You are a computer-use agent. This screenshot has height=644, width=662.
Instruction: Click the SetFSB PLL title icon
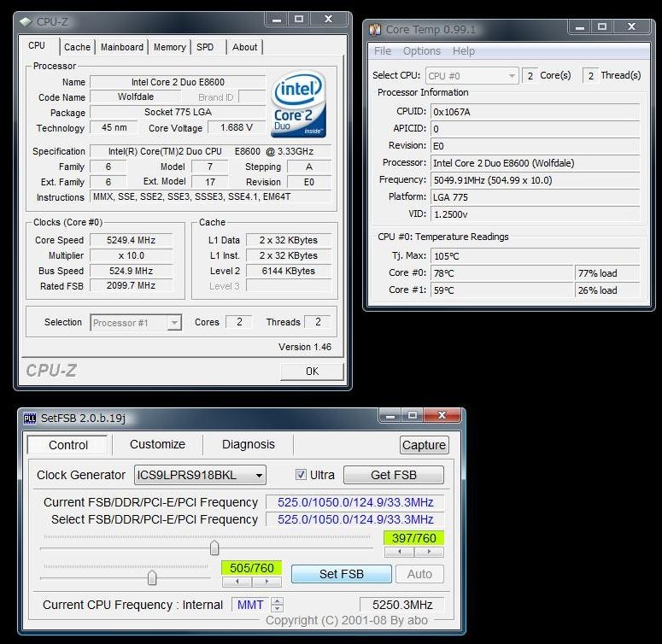(x=30, y=419)
